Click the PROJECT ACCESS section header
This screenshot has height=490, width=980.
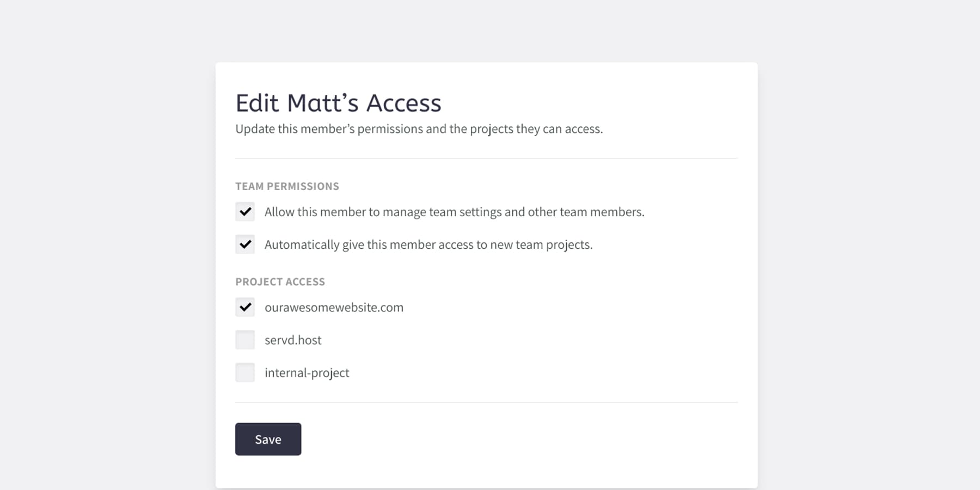tap(280, 281)
